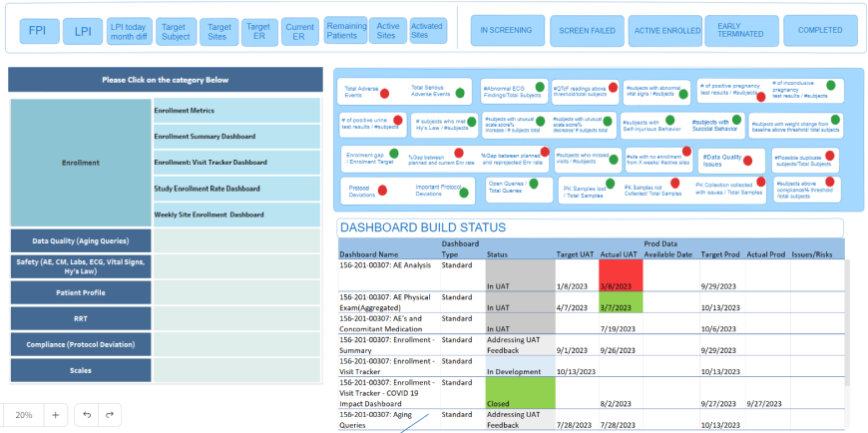Click the LPI metric tile
The width and height of the screenshot is (868, 433).
point(83,31)
